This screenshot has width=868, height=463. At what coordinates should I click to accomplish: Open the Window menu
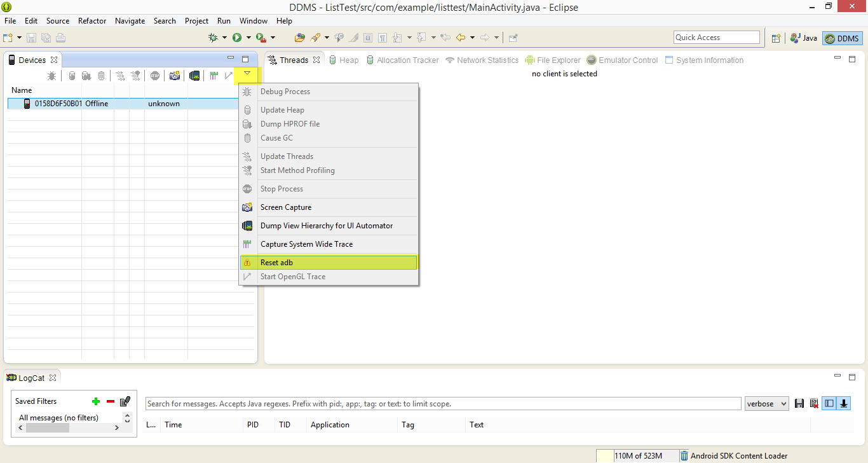tap(254, 21)
